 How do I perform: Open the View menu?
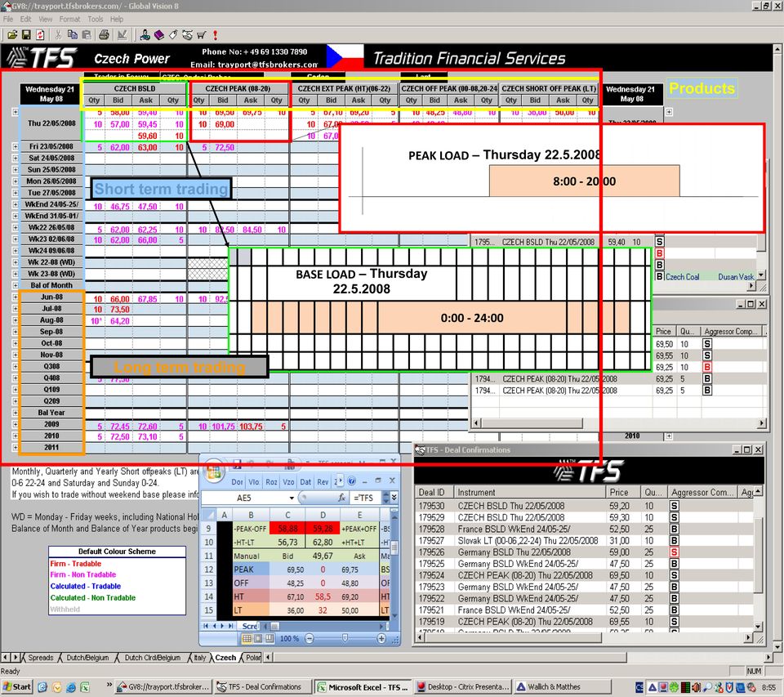click(x=46, y=19)
